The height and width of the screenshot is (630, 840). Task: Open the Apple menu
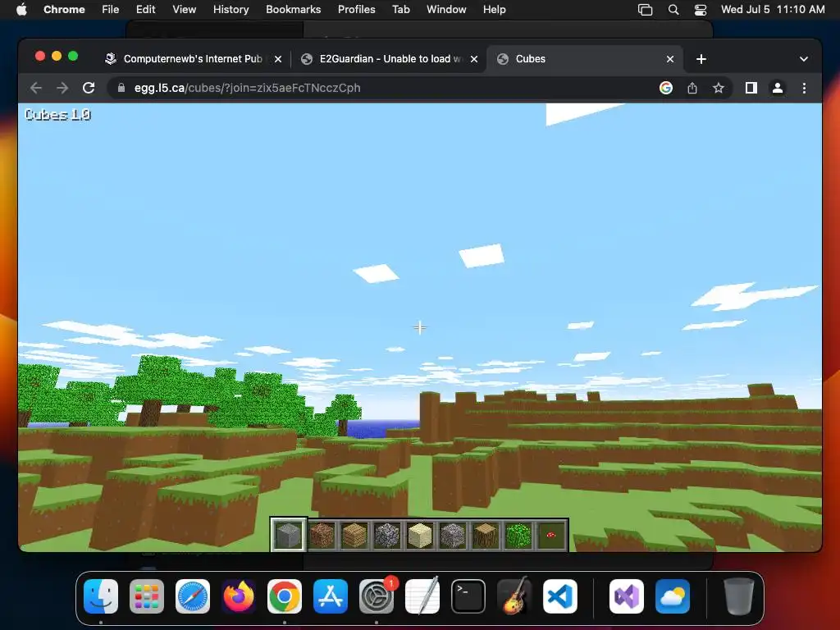pyautogui.click(x=21, y=10)
